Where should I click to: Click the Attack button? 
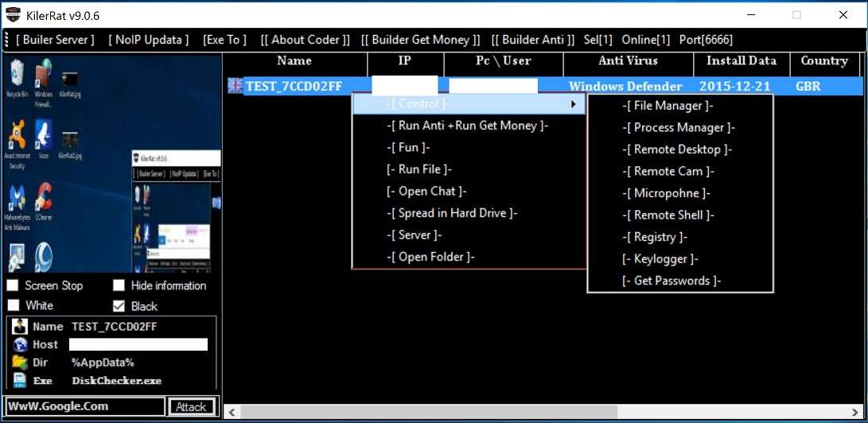pos(191,406)
